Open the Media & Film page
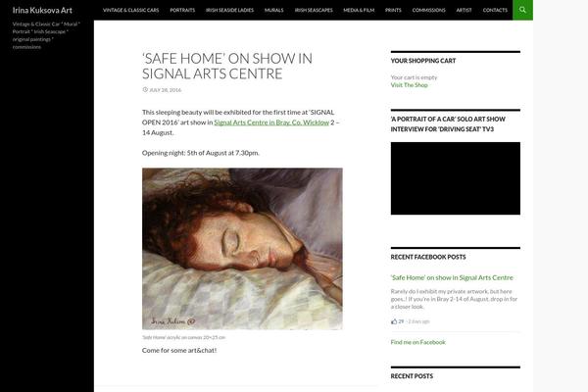588x392 pixels. point(359,10)
